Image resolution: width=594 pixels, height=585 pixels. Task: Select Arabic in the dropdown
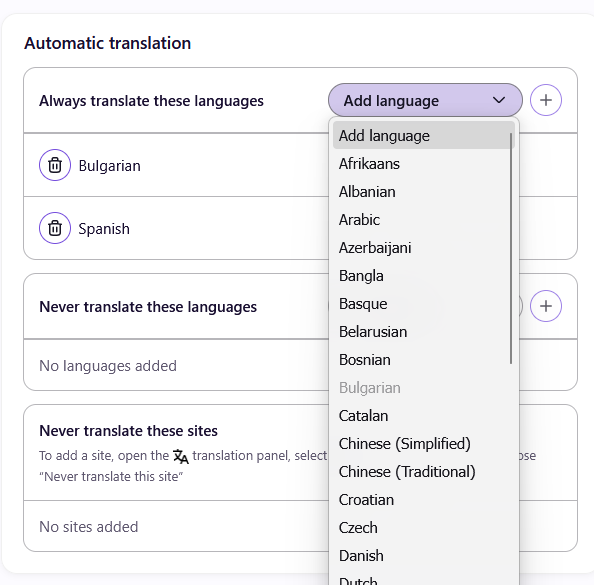pyautogui.click(x=424, y=220)
